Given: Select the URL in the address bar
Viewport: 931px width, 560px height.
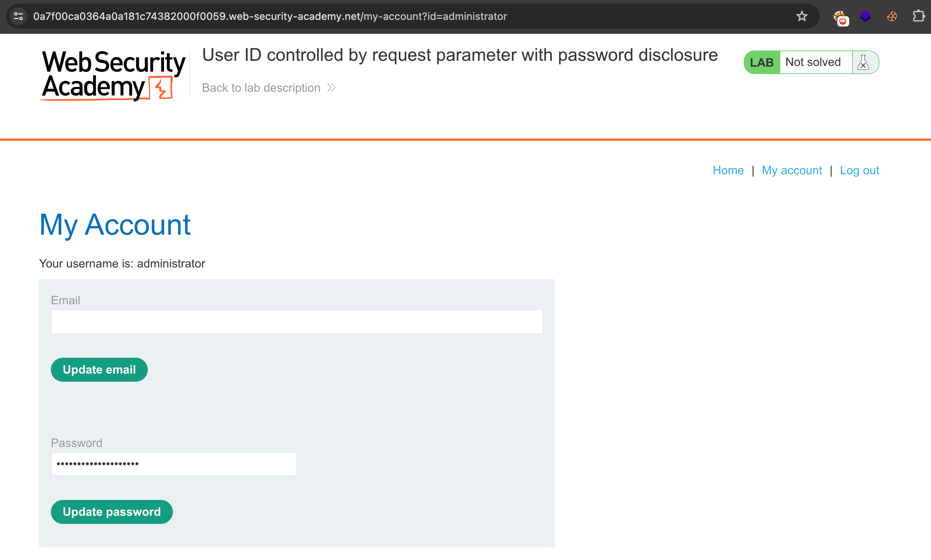Looking at the screenshot, I should click(270, 16).
